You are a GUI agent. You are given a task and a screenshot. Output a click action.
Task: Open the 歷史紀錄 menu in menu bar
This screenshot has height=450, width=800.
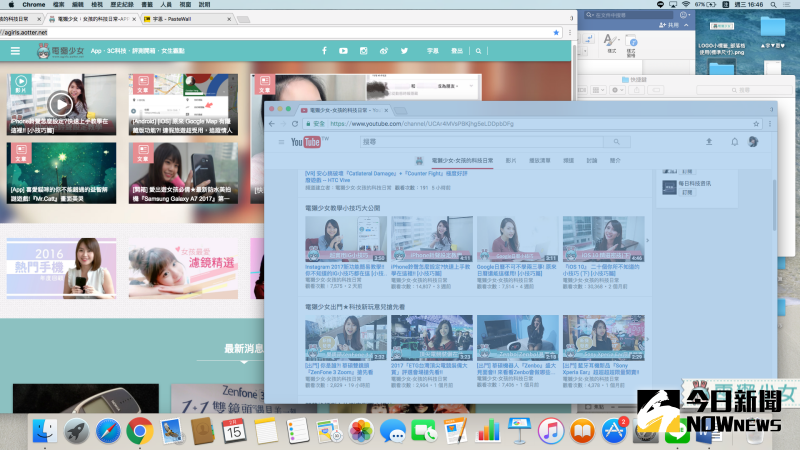click(120, 5)
